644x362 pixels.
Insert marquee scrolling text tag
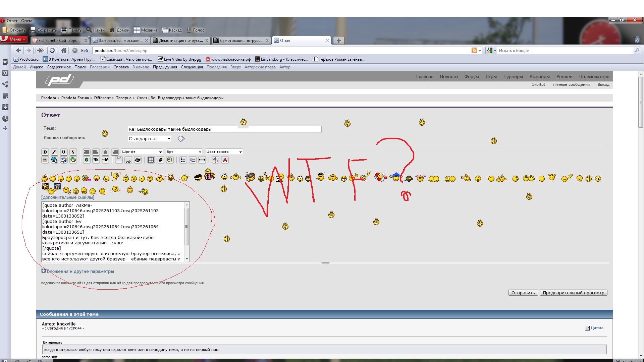(x=105, y=160)
